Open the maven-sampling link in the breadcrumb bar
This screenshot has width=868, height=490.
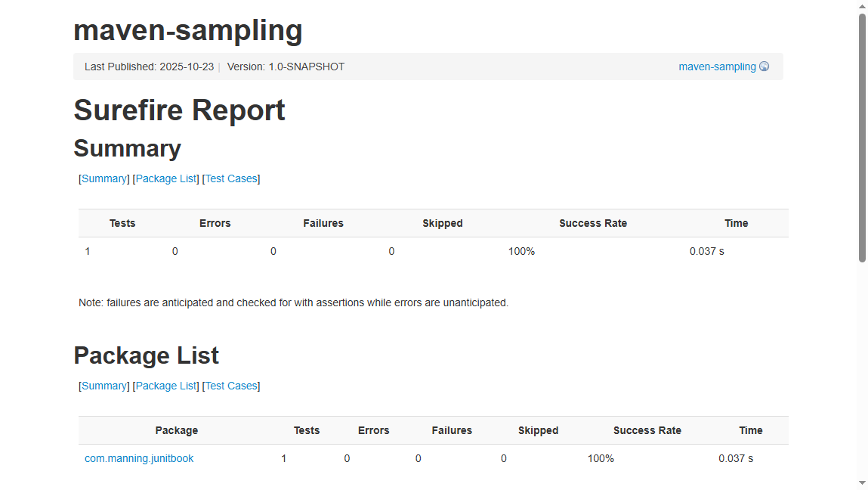(717, 67)
